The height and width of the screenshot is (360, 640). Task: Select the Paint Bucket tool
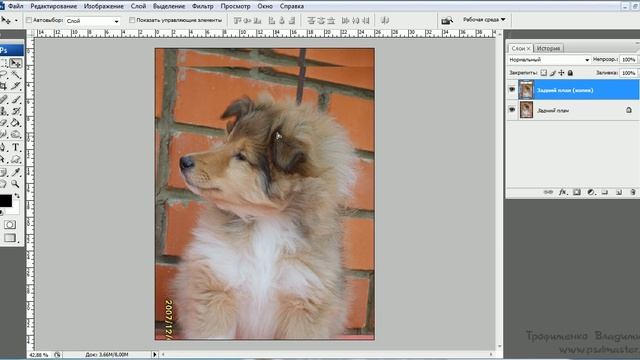(x=16, y=122)
